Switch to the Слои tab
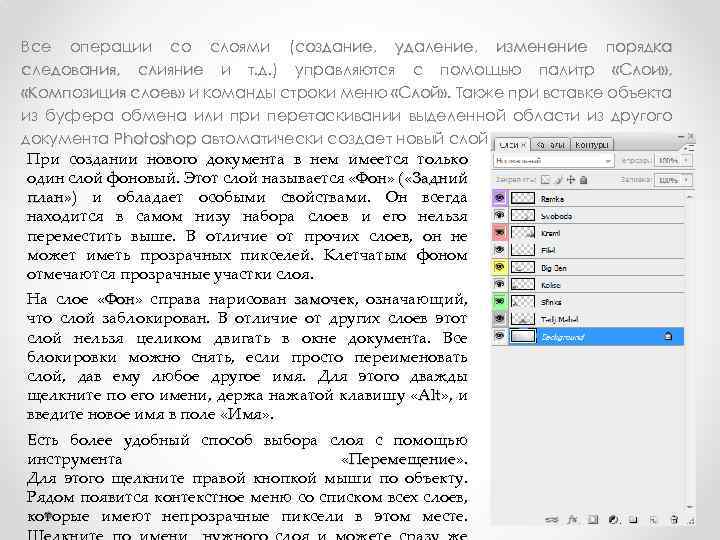720x540 pixels. pyautogui.click(x=512, y=145)
